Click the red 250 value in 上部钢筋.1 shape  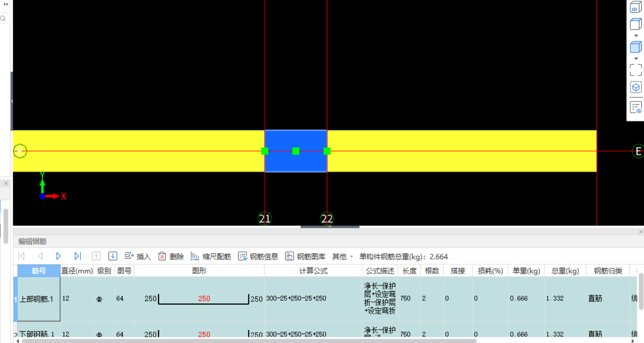pos(204,299)
